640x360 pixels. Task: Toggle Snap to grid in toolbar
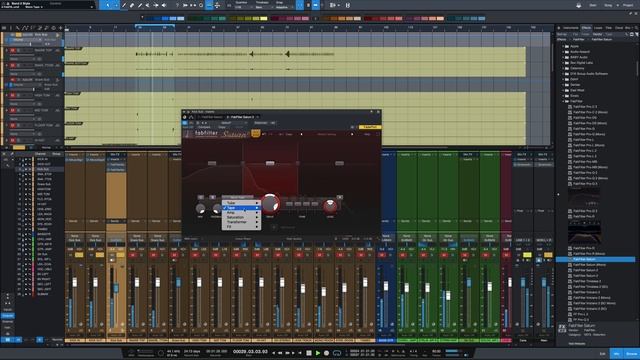point(300,5)
